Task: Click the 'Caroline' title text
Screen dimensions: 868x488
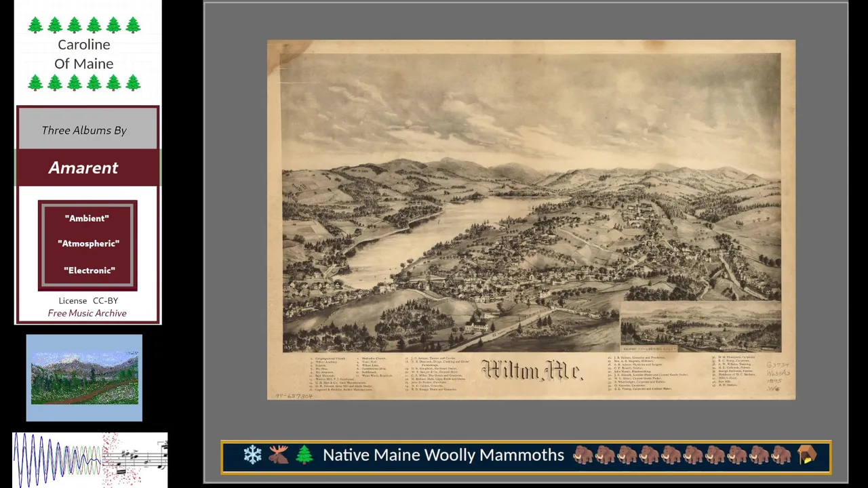Action: (84, 45)
